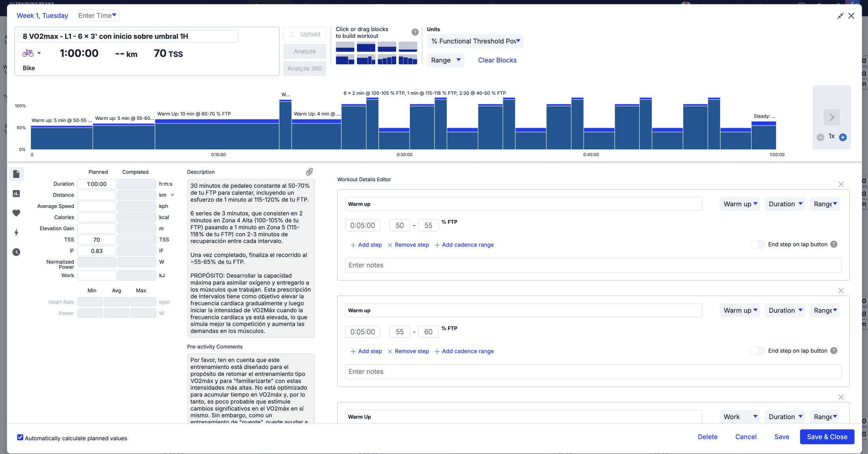This screenshot has width=868, height=454.
Task: Open the clock icon in sidebar
Action: point(16,252)
